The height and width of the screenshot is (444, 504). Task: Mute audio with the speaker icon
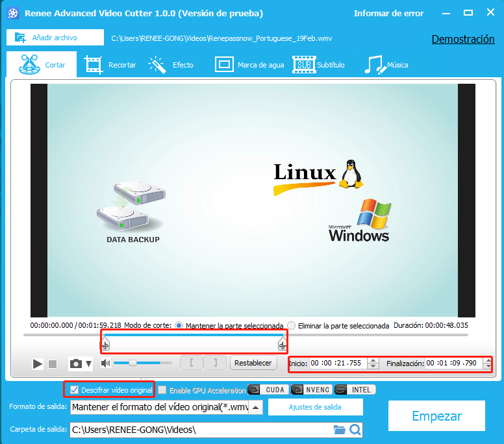[x=105, y=364]
